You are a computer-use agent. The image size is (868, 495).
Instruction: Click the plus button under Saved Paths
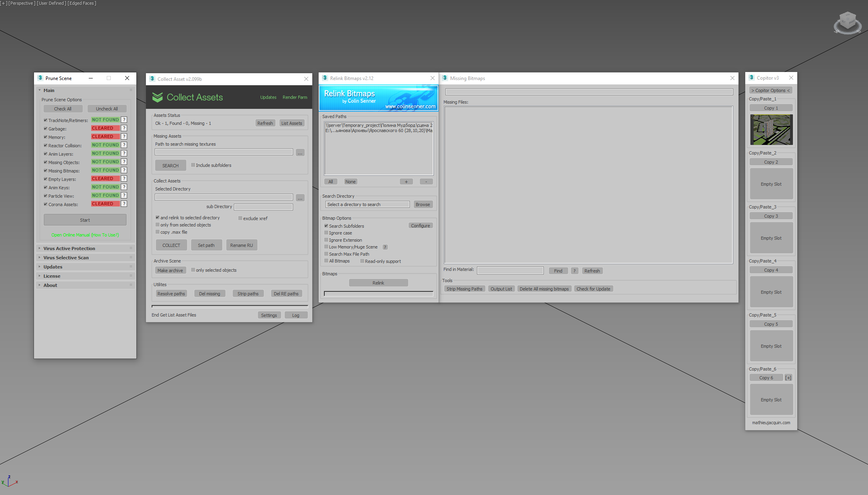click(406, 182)
